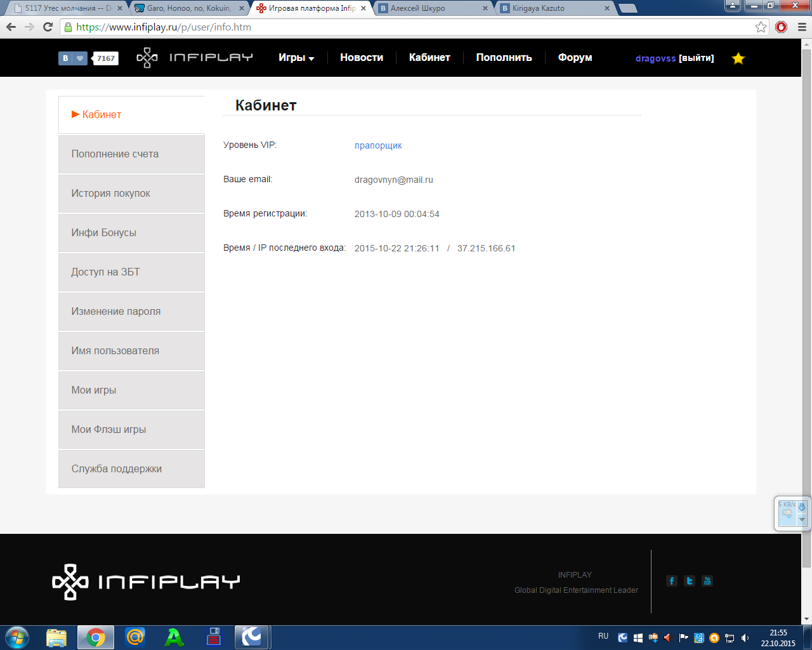Click the Infiplay footer logo
This screenshot has height=650, width=812.
[x=146, y=581]
